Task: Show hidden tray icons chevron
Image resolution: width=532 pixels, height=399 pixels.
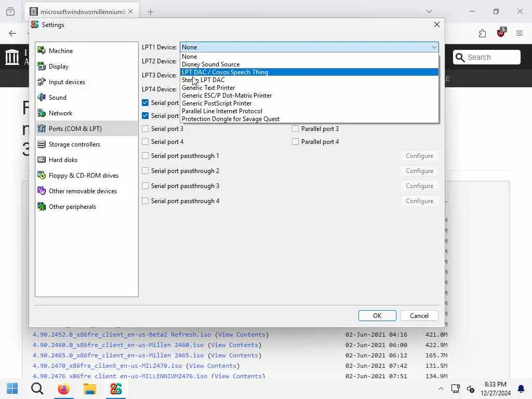Action: tap(441, 389)
